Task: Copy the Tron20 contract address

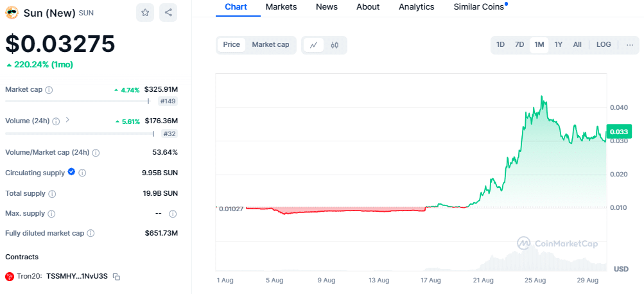Action: [x=116, y=277]
